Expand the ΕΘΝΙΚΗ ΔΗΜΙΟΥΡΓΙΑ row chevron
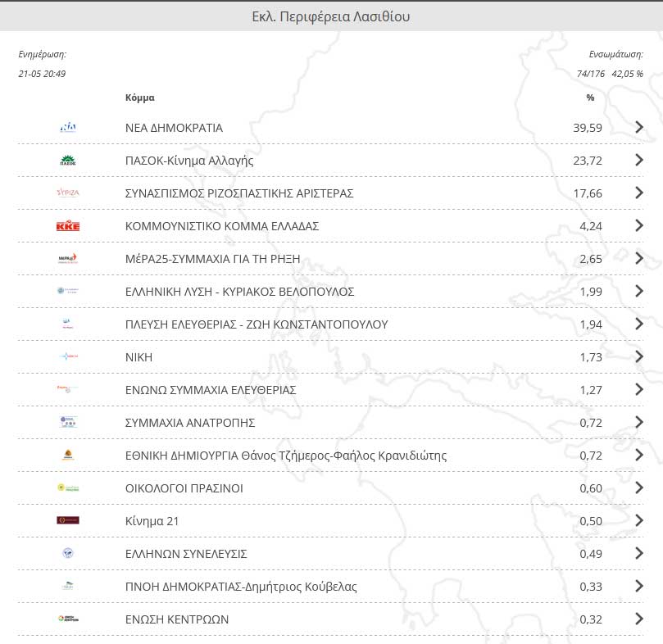 [x=639, y=455]
